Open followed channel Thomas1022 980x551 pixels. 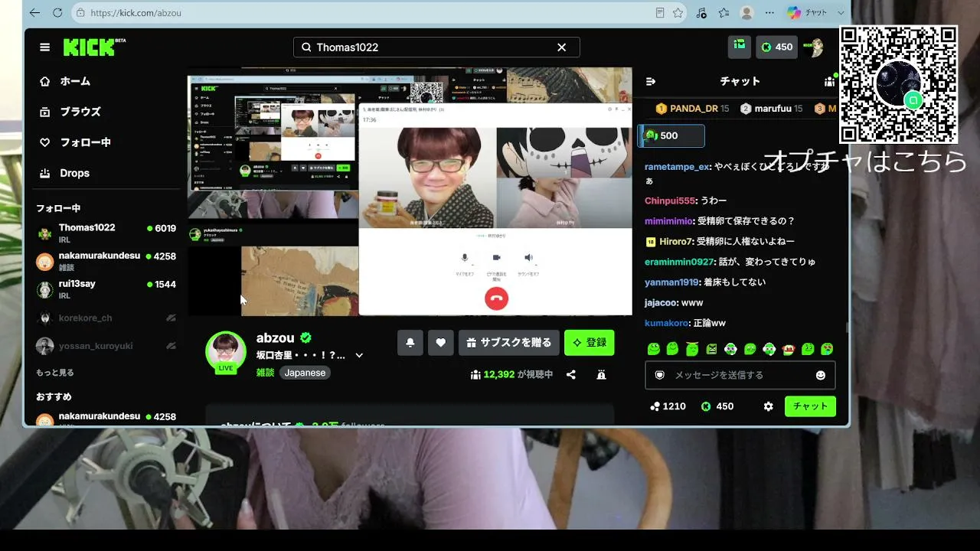(106, 233)
